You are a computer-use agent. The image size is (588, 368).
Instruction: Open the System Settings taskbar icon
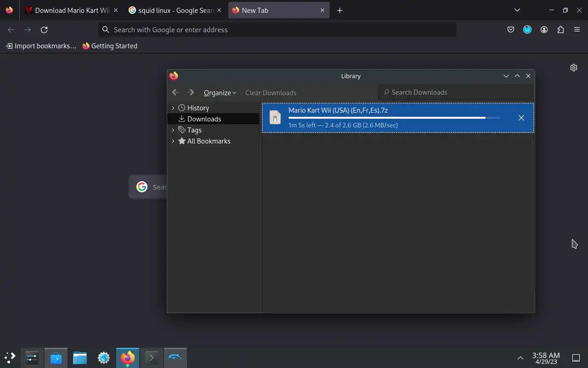pyautogui.click(x=32, y=357)
